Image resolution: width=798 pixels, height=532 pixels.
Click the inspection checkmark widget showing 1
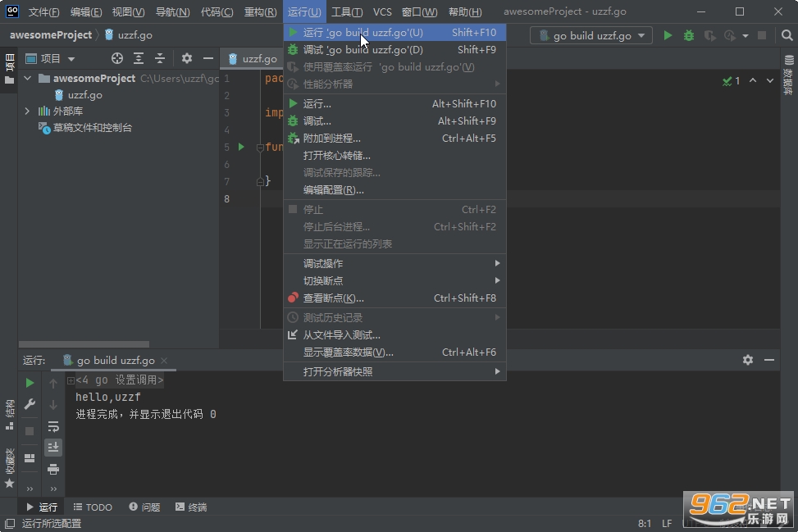[x=731, y=81]
